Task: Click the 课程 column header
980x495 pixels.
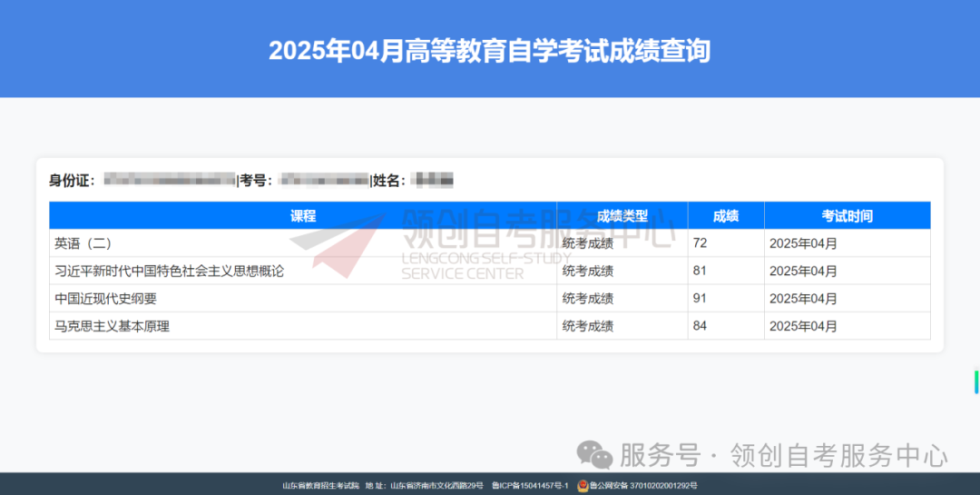Action: click(303, 216)
